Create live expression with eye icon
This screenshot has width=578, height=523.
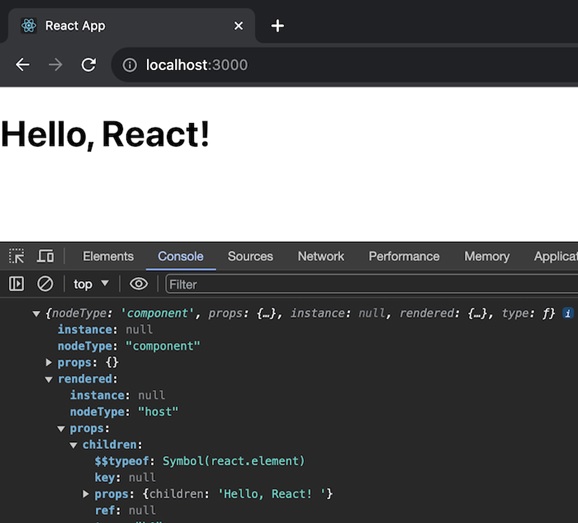coord(139,284)
